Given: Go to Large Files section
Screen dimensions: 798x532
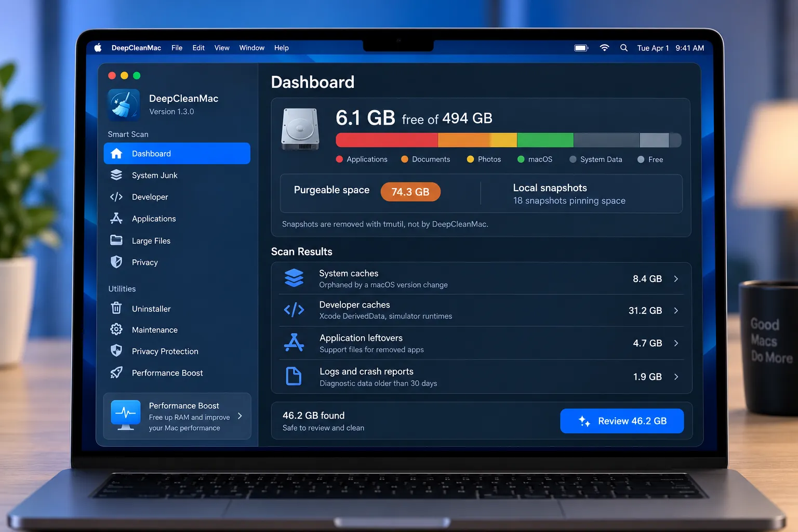Looking at the screenshot, I should [x=177, y=241].
